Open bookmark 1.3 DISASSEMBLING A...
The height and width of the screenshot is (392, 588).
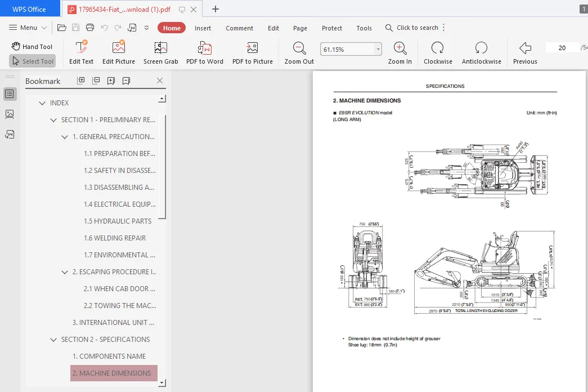[119, 188]
